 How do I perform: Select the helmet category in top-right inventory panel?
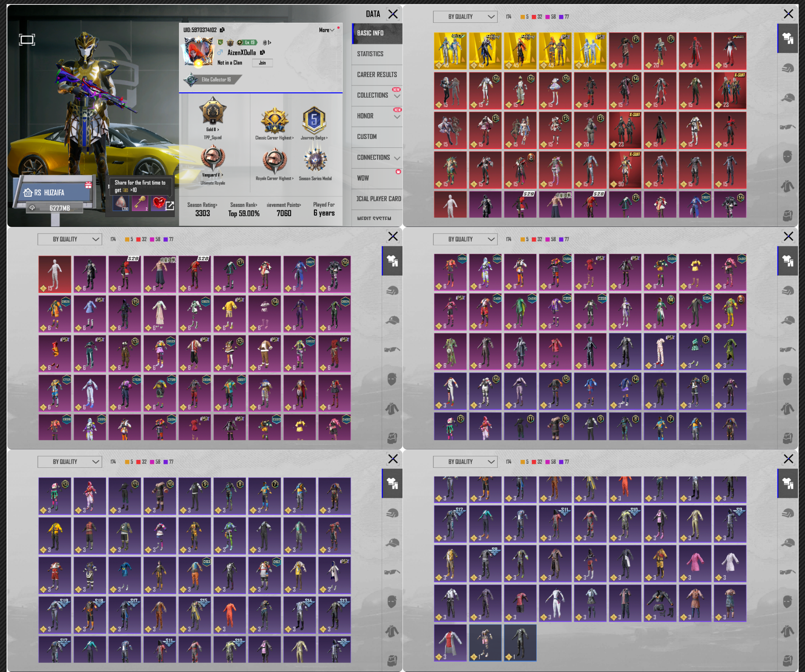click(x=787, y=68)
